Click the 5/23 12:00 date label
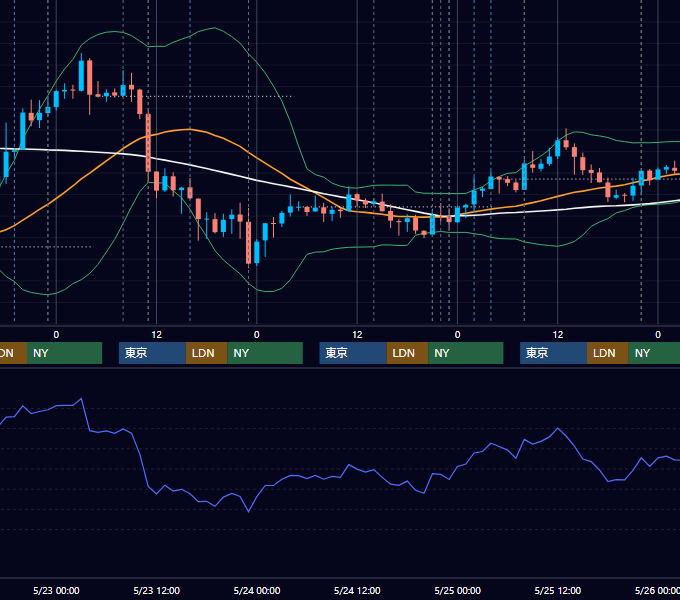The height and width of the screenshot is (600, 680). (157, 590)
